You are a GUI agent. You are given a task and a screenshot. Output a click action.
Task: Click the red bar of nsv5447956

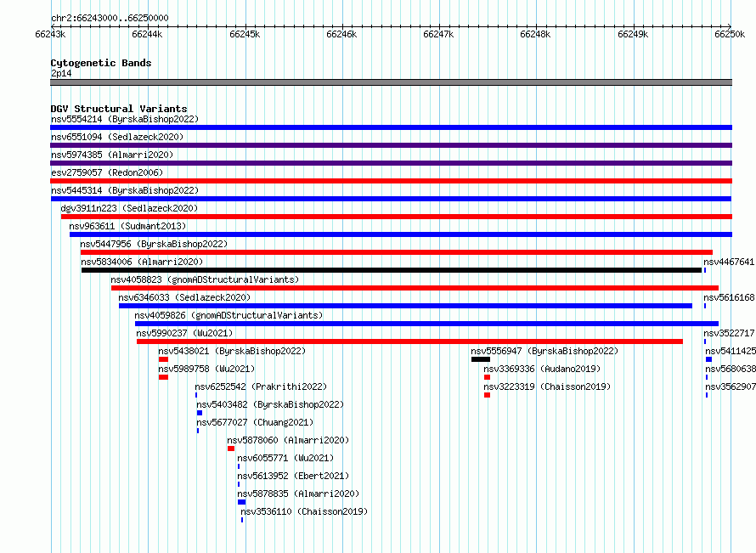tap(397, 252)
